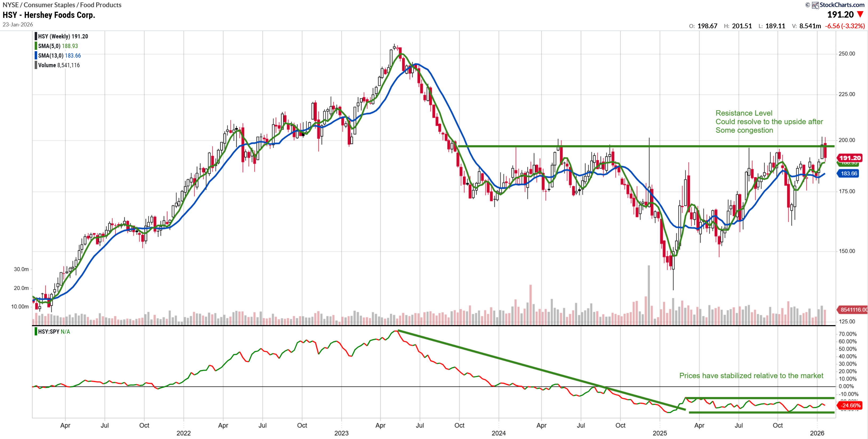The width and height of the screenshot is (868, 439).
Task: Click the red down-arrow beside 191.20
Action: click(860, 14)
